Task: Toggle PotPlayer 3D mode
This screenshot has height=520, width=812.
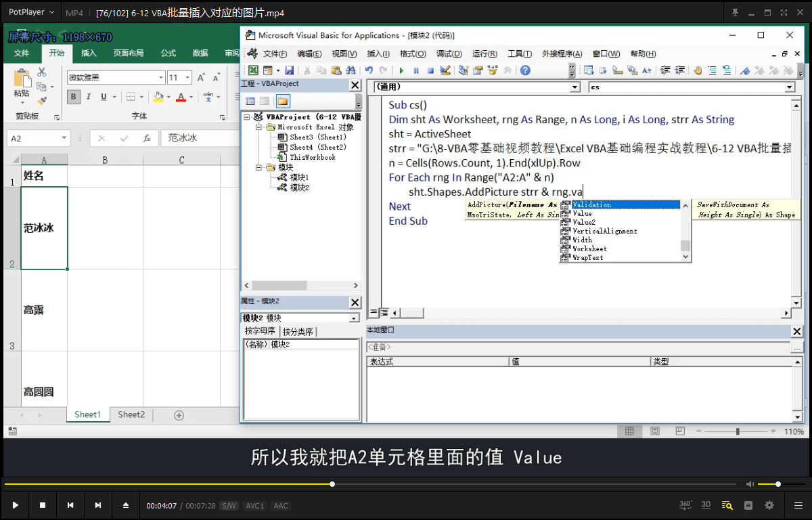Action: click(x=706, y=505)
